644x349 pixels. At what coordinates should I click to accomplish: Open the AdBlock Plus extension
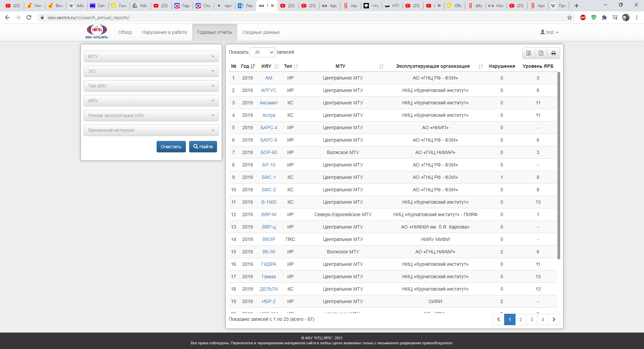point(583,17)
